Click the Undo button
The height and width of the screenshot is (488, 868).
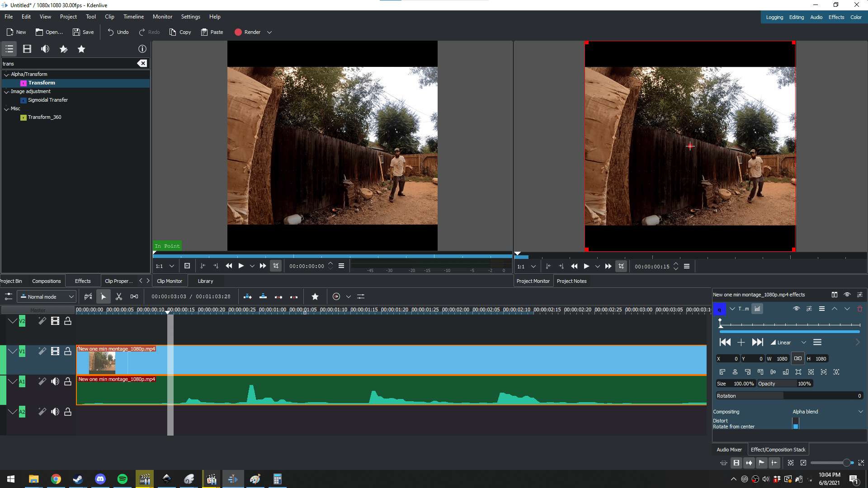118,32
